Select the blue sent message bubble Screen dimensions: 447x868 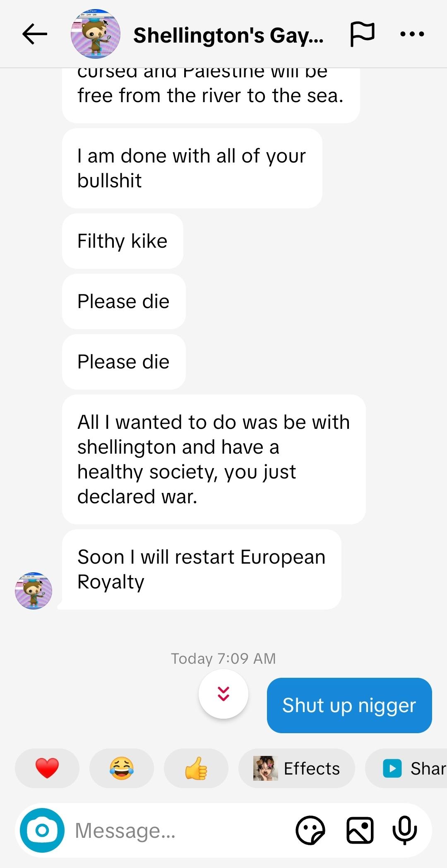349,705
